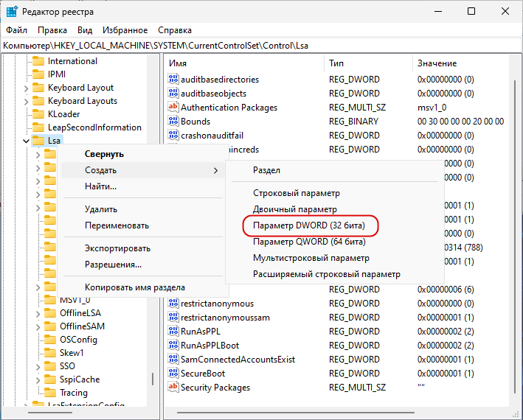523x420 pixels.
Task: Select Параметр DWORD (32 бита)
Action: pos(335,225)
